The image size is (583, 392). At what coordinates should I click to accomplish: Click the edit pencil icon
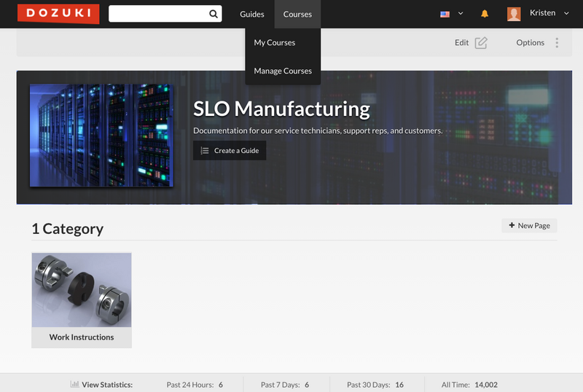481,43
